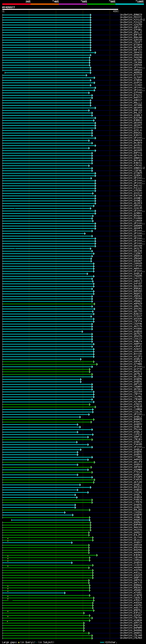Select the UniRef100_Q75ES5 label

click(131, 407)
